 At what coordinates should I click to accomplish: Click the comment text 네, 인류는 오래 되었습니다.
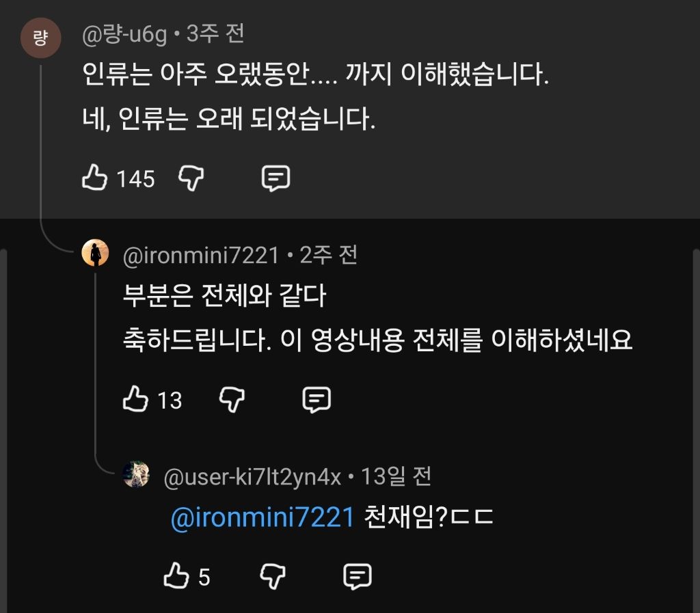coord(229,120)
